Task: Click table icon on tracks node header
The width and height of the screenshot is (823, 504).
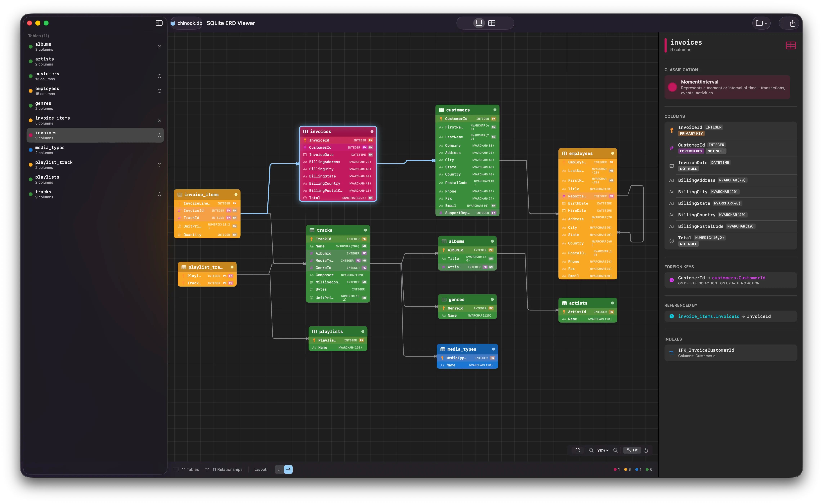Action: coord(312,230)
